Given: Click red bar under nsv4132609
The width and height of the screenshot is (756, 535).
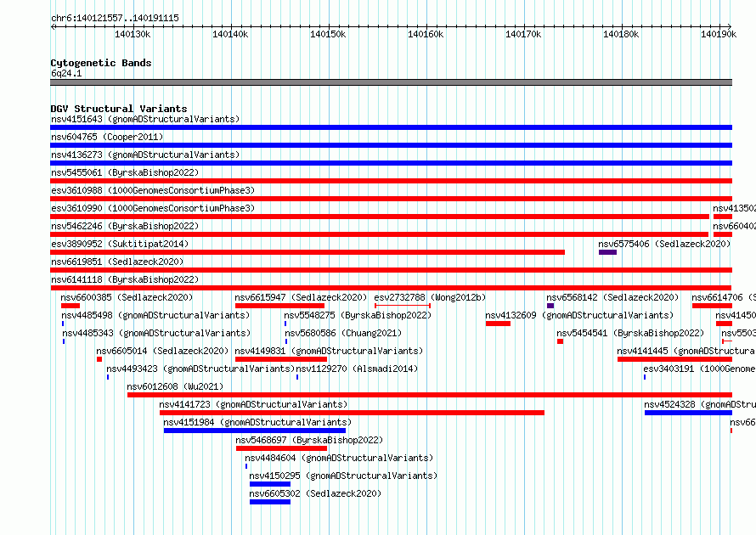Looking at the screenshot, I should [498, 324].
